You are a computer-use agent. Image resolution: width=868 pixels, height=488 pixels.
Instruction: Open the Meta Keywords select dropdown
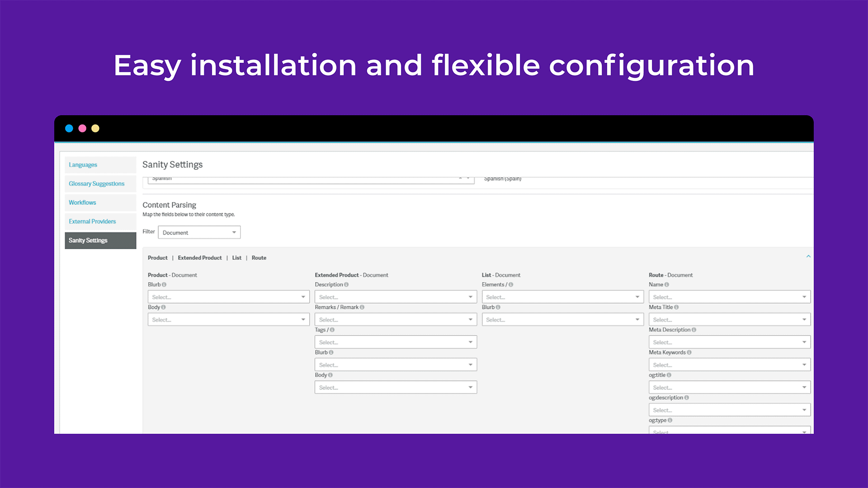pyautogui.click(x=730, y=365)
